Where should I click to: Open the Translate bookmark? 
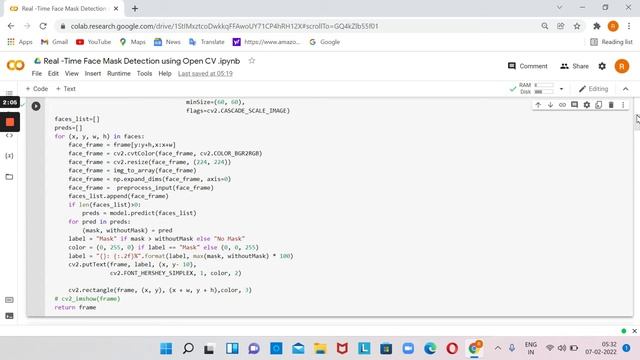pyautogui.click(x=207, y=42)
